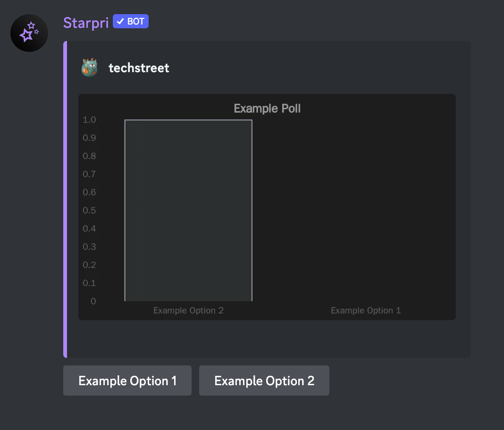Viewport: 504px width, 430px height.
Task: Click the techstreet author name
Action: tap(139, 68)
